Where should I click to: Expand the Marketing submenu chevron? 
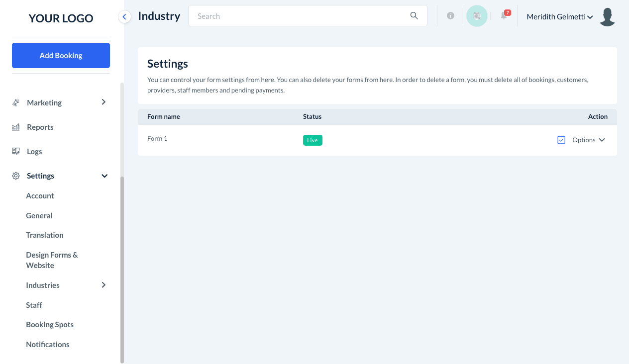104,102
